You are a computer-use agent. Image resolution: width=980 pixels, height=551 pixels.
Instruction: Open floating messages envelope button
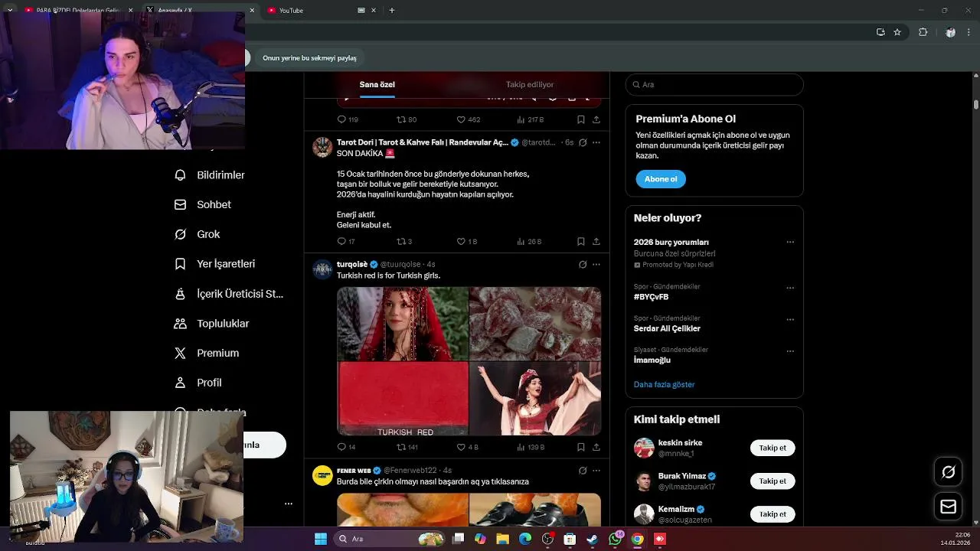pyautogui.click(x=948, y=507)
